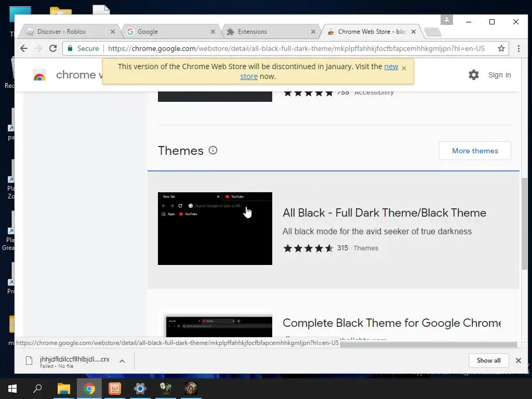Open File Explorer from the taskbar
532x399 pixels.
[63, 389]
